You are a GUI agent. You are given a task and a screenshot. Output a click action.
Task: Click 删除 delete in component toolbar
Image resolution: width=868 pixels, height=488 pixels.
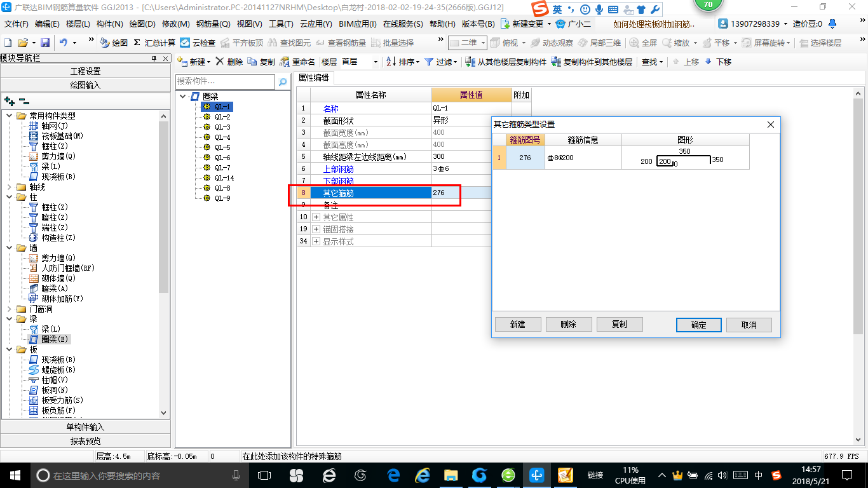pos(229,62)
